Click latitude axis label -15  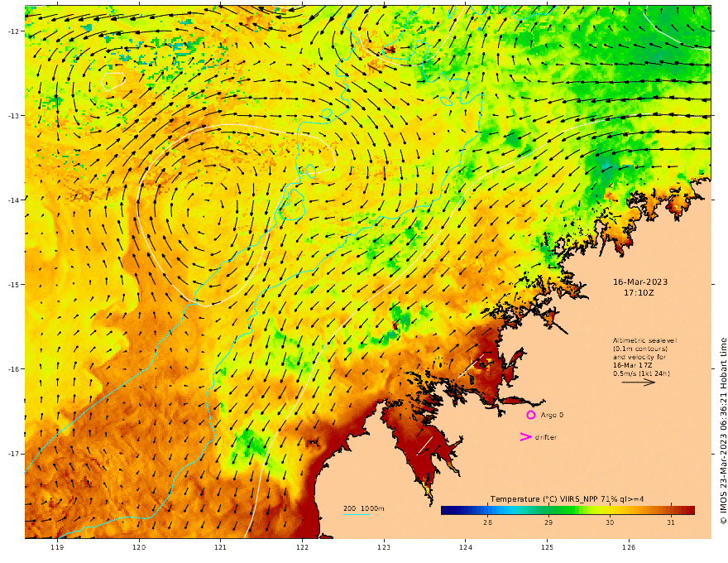tap(13, 284)
